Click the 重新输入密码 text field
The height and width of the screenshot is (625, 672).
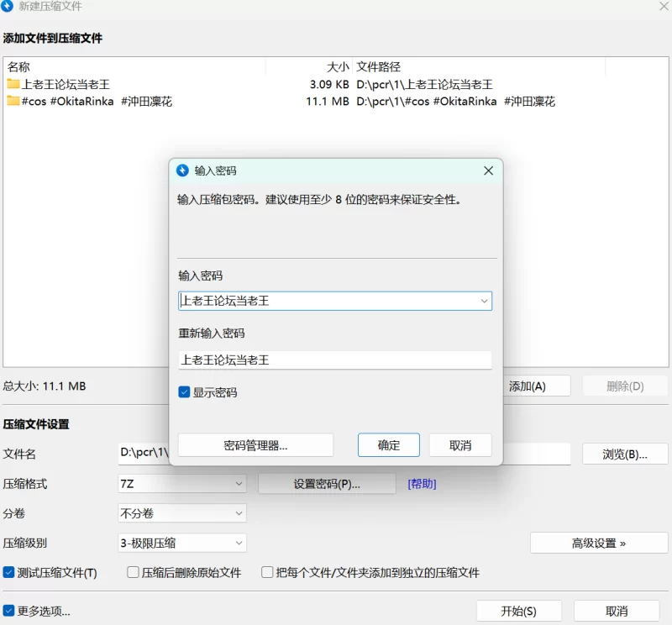point(334,360)
